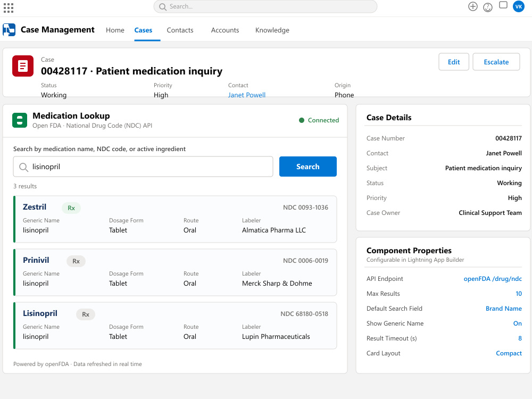
Task: Open the app launcher grid icon
Action: point(8,8)
